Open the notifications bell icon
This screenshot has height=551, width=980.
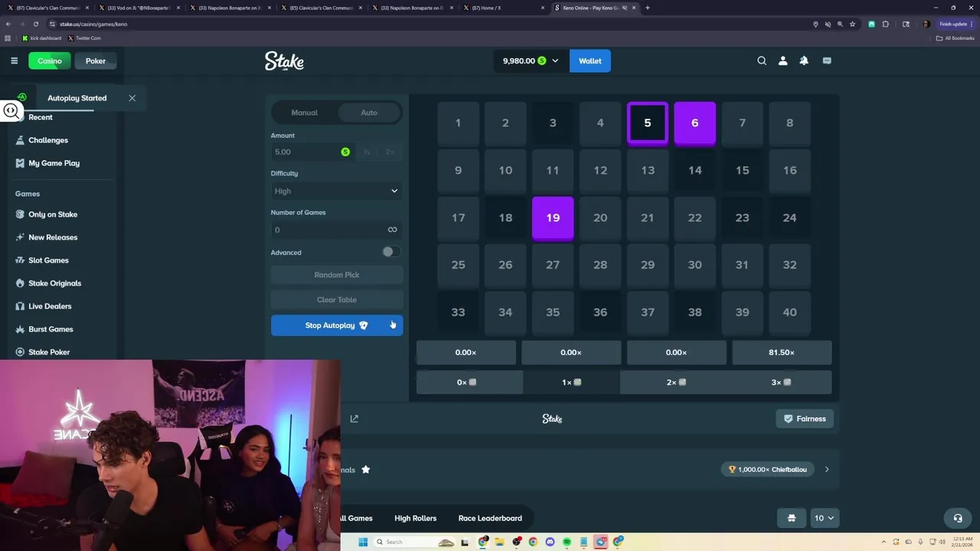[x=804, y=60]
